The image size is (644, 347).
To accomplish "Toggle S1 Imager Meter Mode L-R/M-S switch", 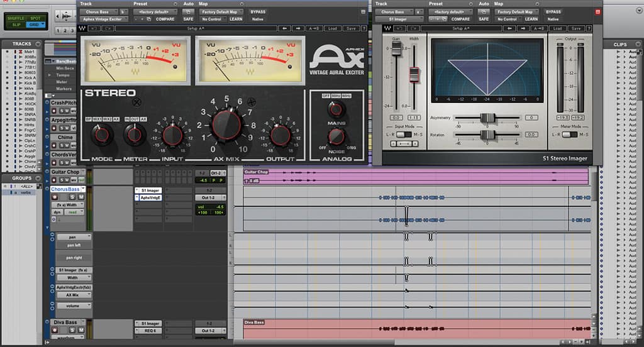I will [570, 135].
